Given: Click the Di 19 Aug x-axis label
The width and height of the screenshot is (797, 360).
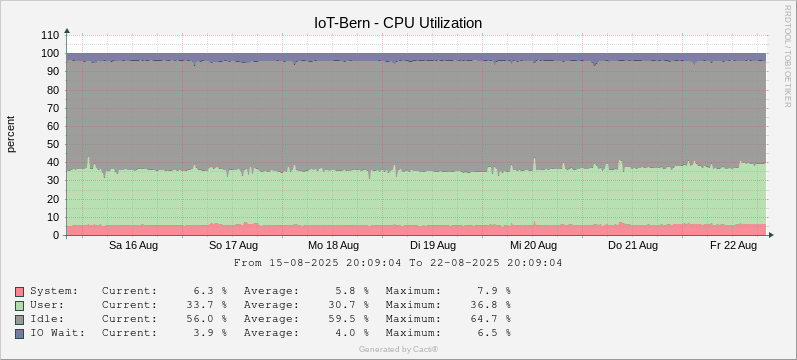Looking at the screenshot, I should pos(433,246).
